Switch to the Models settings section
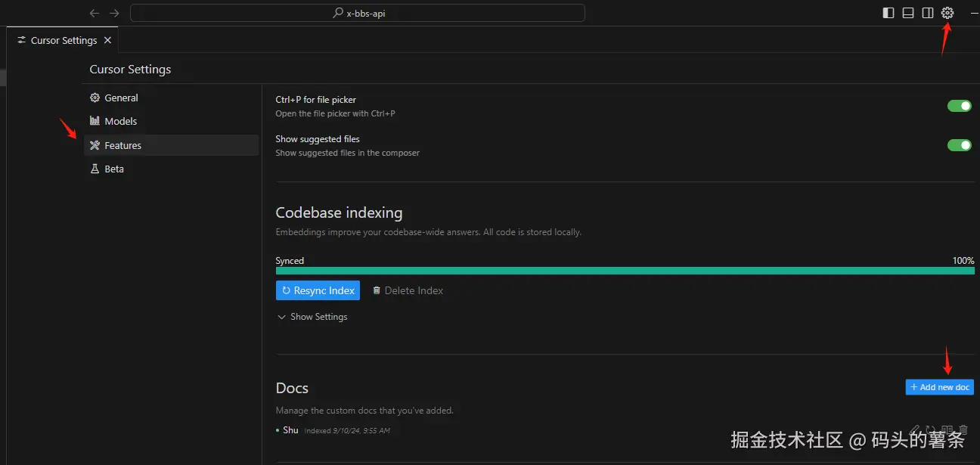The width and height of the screenshot is (980, 465). point(120,121)
